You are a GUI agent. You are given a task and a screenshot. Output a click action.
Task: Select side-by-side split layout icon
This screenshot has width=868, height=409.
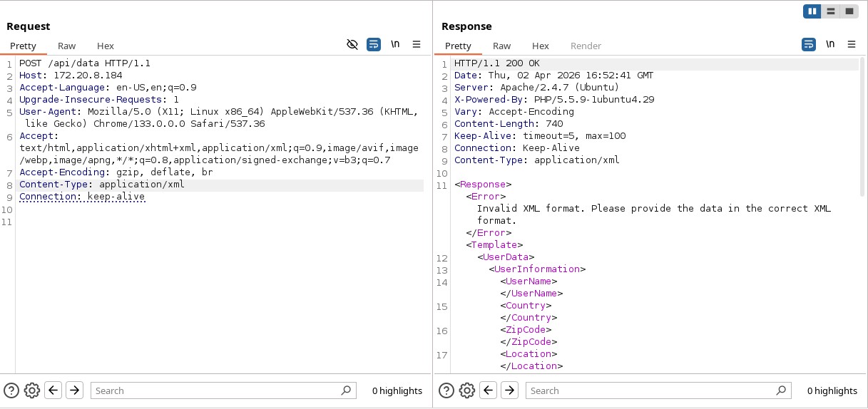point(812,11)
